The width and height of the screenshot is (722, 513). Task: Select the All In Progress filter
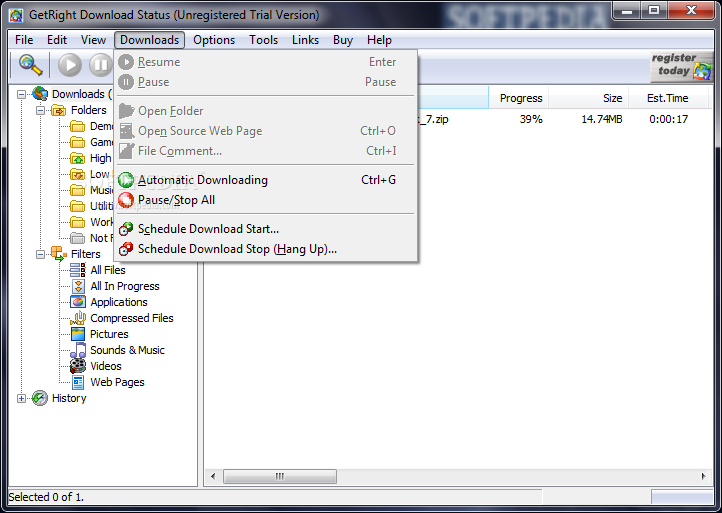tap(125, 286)
